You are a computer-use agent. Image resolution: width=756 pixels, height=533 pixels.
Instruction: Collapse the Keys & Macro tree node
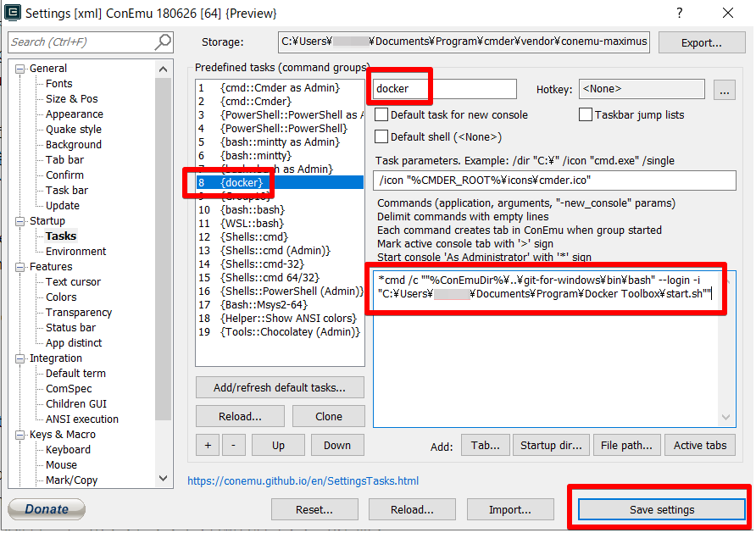pyautogui.click(x=19, y=435)
